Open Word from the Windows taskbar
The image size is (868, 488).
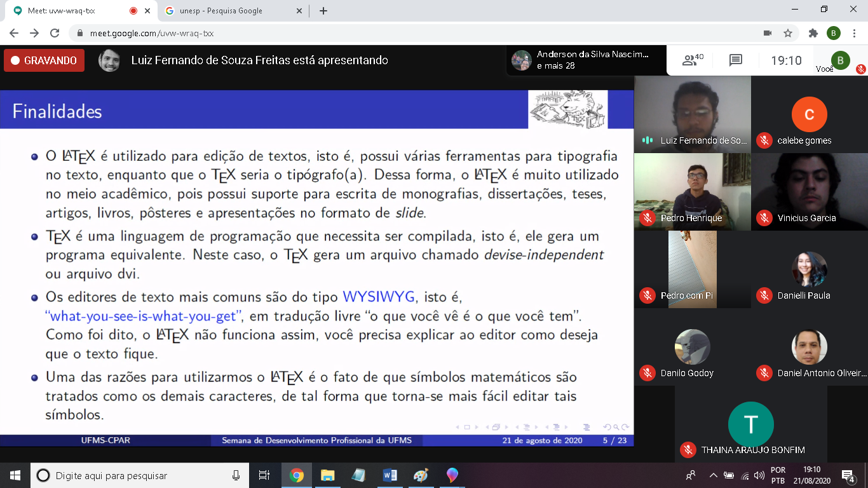[x=390, y=475]
